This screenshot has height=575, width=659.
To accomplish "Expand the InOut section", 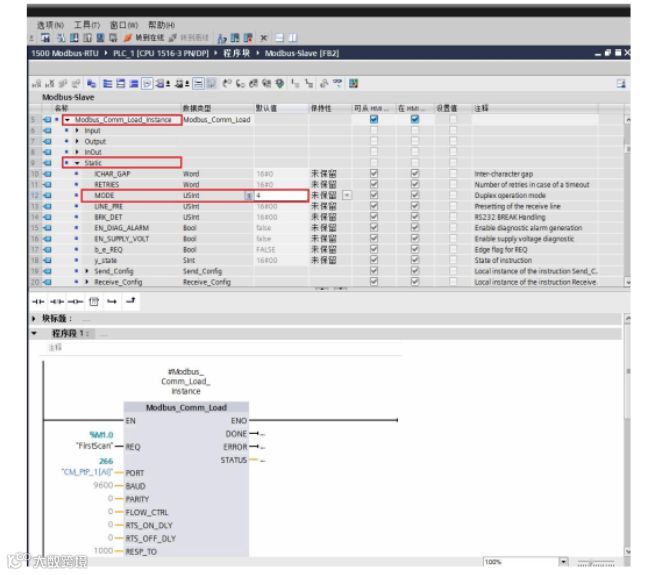I will [x=77, y=152].
